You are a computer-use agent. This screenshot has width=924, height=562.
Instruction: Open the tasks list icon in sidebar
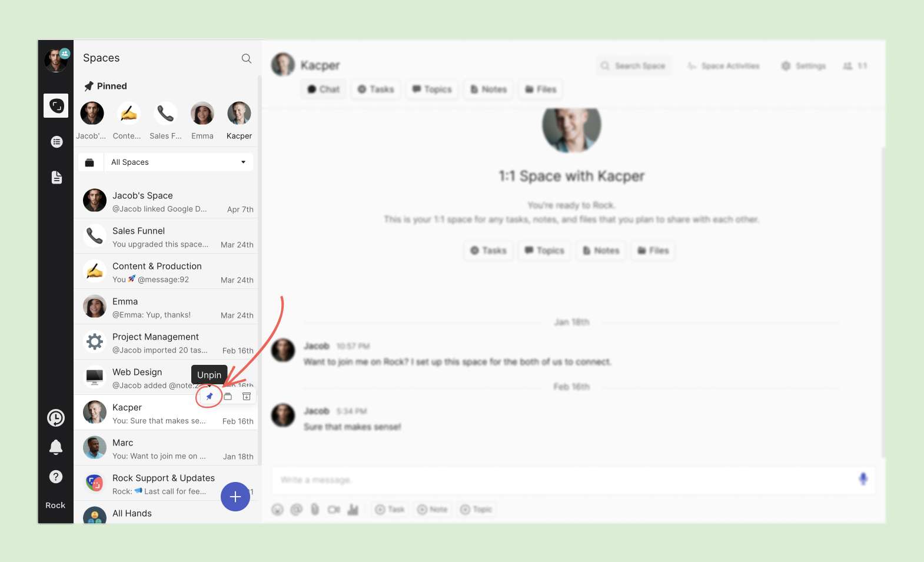(x=56, y=142)
